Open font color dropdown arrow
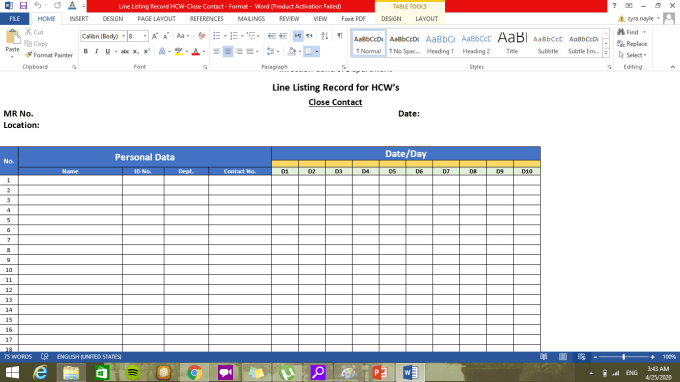This screenshot has width=680, height=382. (204, 52)
